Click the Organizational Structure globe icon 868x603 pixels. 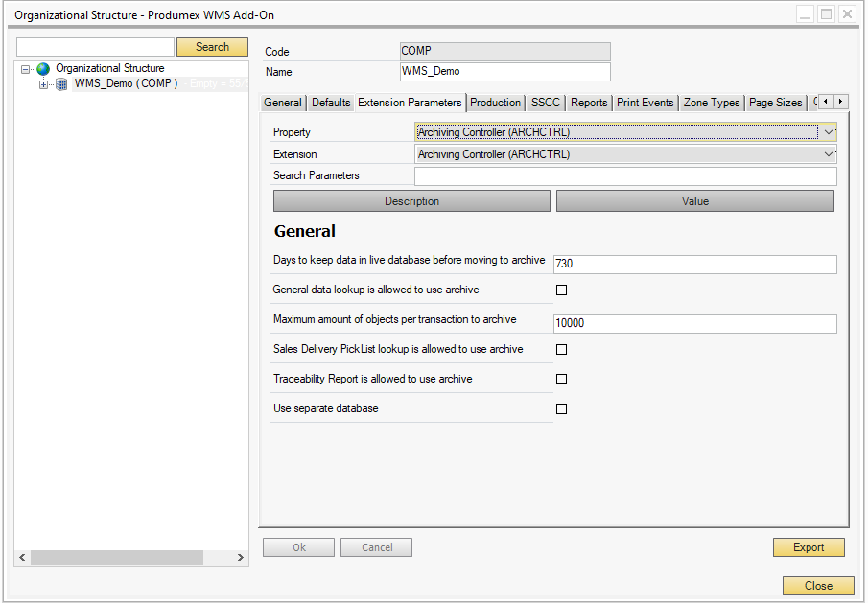pyautogui.click(x=43, y=69)
